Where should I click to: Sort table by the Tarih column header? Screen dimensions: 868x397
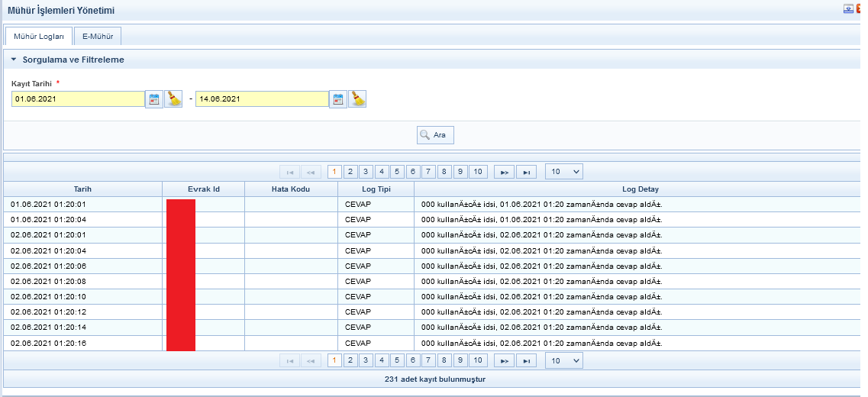(82, 189)
